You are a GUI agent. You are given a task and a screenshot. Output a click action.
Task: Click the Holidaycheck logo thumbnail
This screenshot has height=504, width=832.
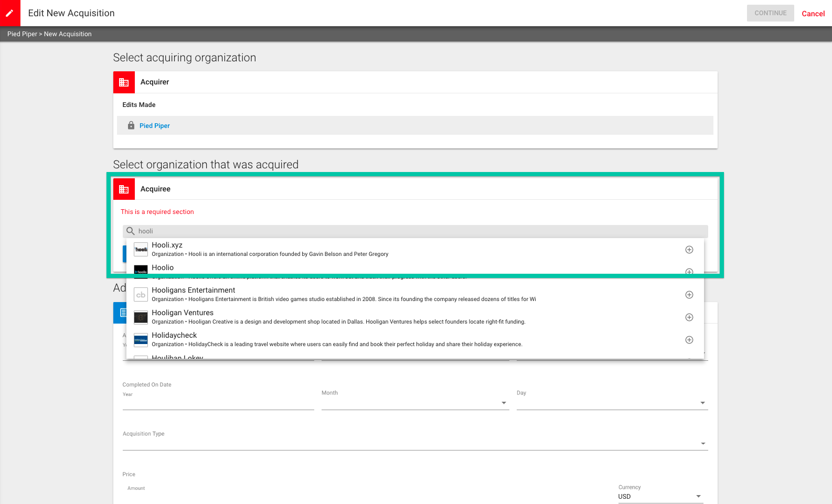click(x=141, y=340)
